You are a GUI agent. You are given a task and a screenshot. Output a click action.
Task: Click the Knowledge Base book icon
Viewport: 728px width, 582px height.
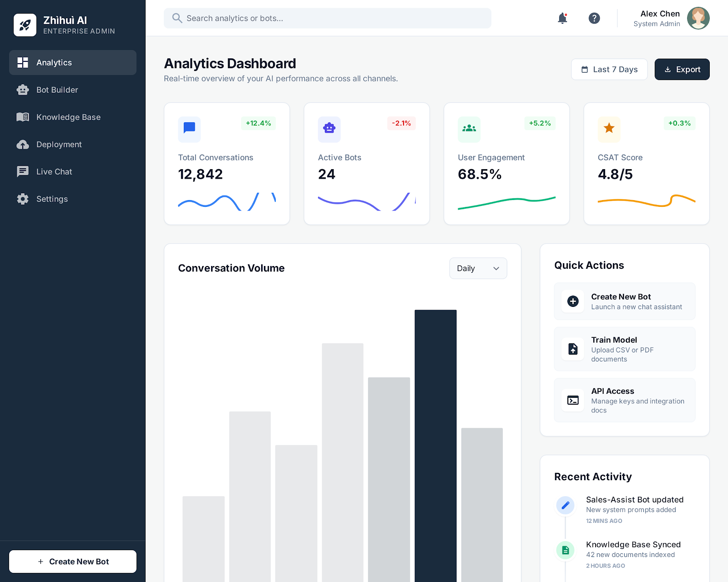pos(23,117)
